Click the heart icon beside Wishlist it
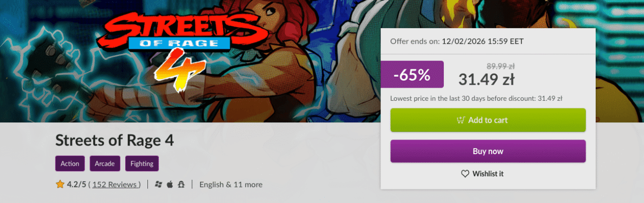The image size is (644, 203). [x=465, y=174]
